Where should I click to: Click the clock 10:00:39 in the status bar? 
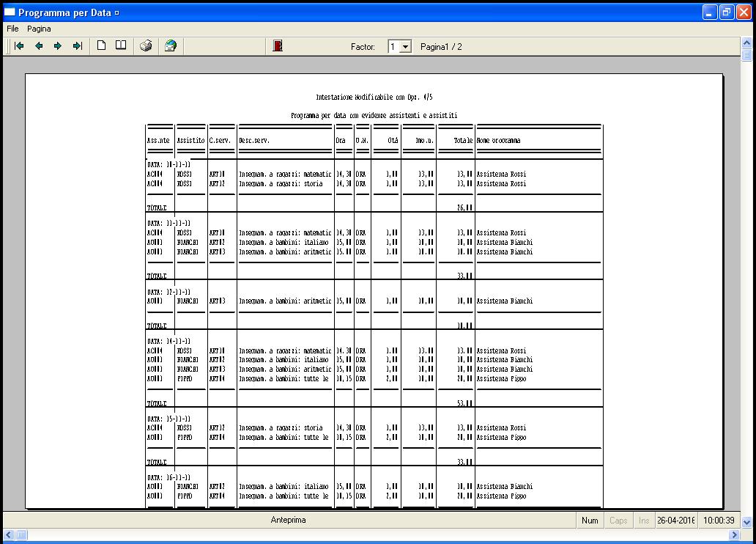coord(719,521)
